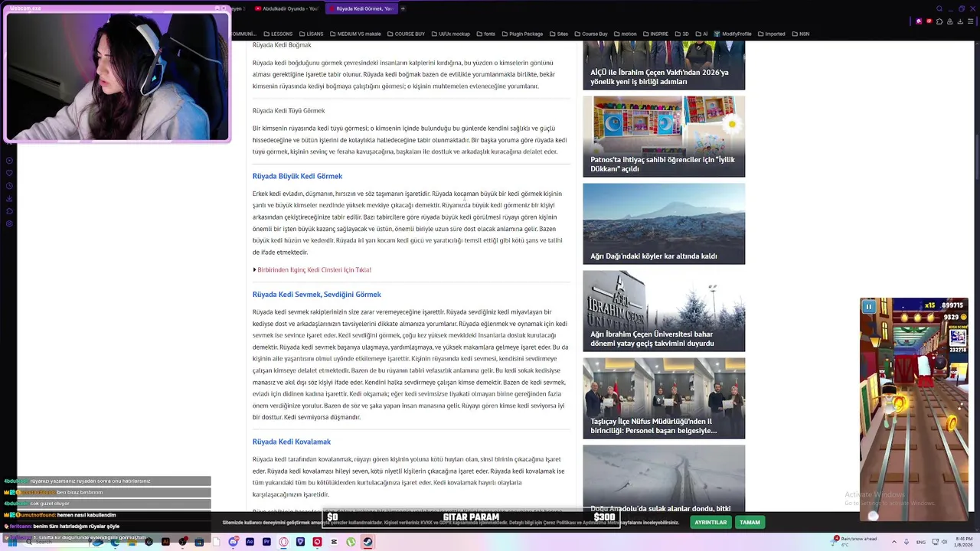Viewport: 980px width, 551px height.
Task: Open Premiere Pro from the taskbar
Action: point(266,542)
